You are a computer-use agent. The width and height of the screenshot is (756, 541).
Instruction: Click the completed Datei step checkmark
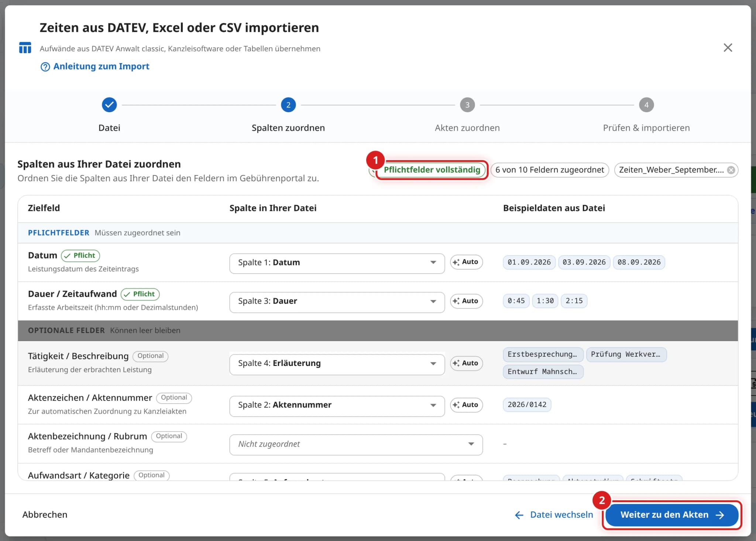[x=109, y=105]
